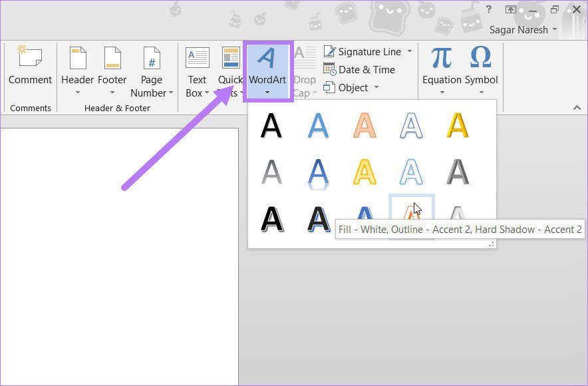Screen dimensions: 588x386
Task: Select the orange fill WordArt style
Action: click(x=365, y=126)
